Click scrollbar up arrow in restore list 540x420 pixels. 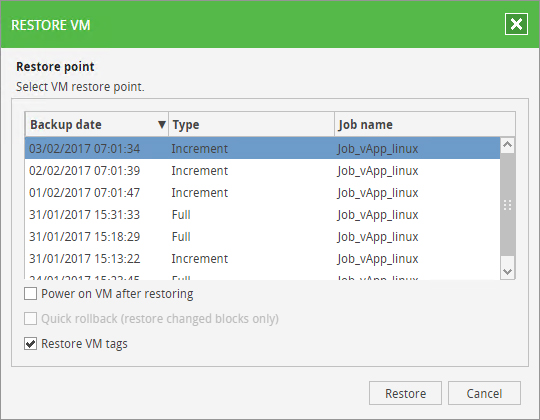coord(507,145)
